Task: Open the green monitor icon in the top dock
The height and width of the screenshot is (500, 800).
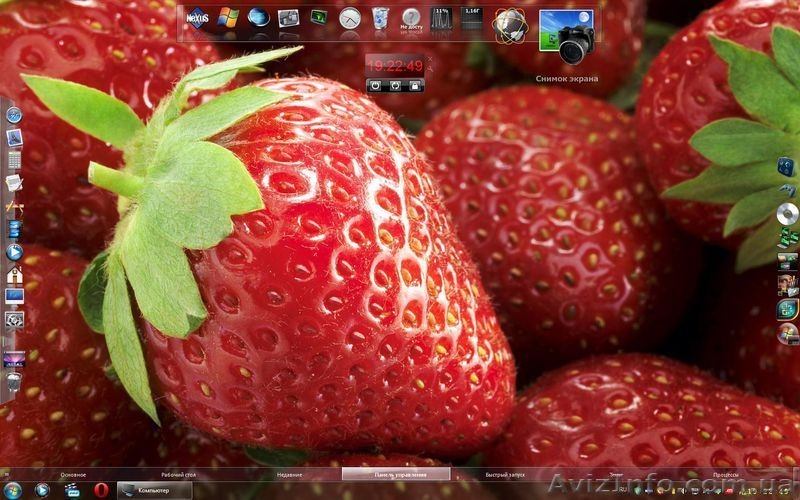Action: 319,17
